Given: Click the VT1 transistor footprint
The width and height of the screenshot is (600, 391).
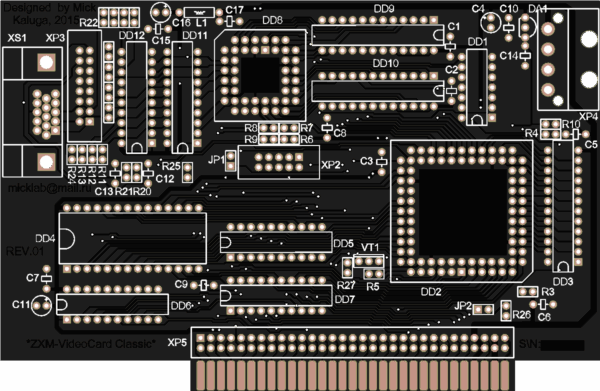Looking at the screenshot, I should pos(369,262).
